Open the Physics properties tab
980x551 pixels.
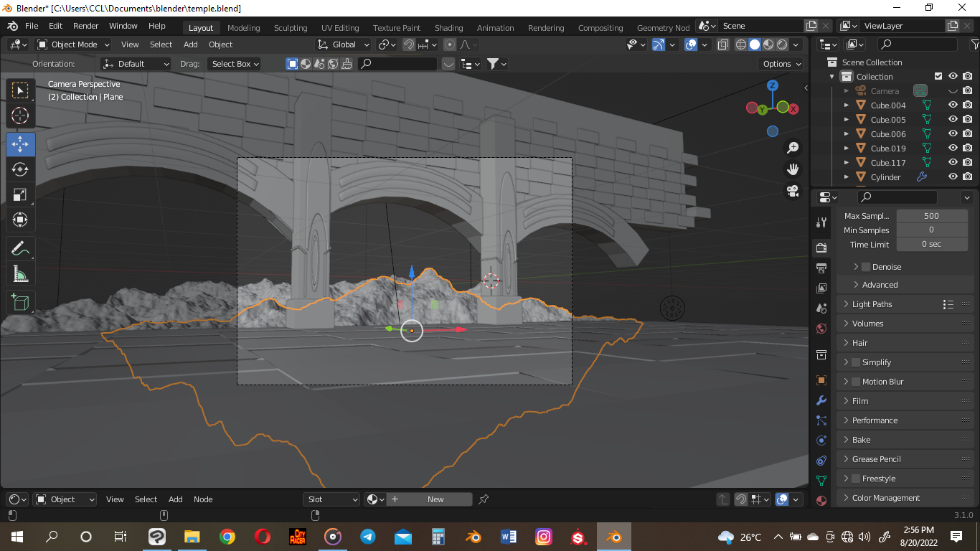(821, 440)
